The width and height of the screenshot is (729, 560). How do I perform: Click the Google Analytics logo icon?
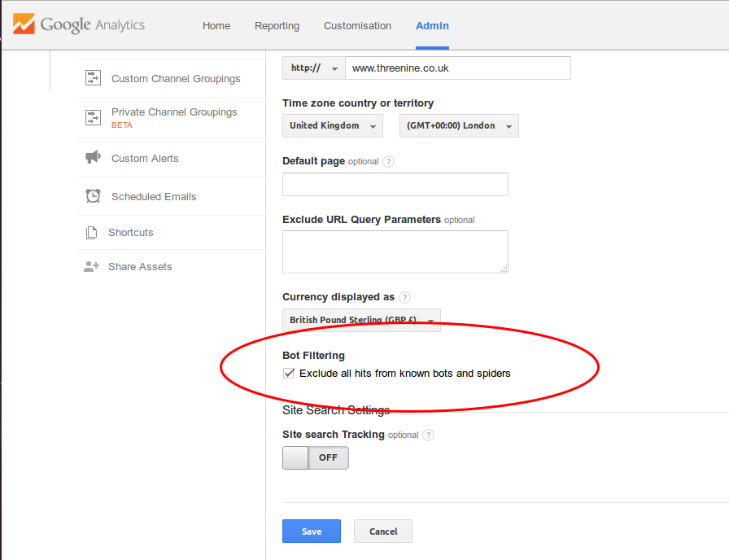pos(24,24)
